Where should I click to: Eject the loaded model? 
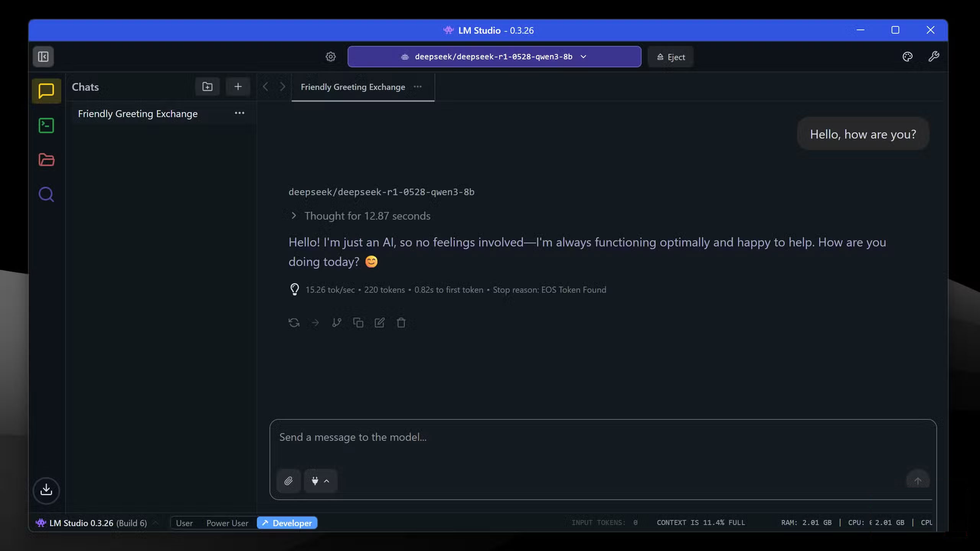671,57
